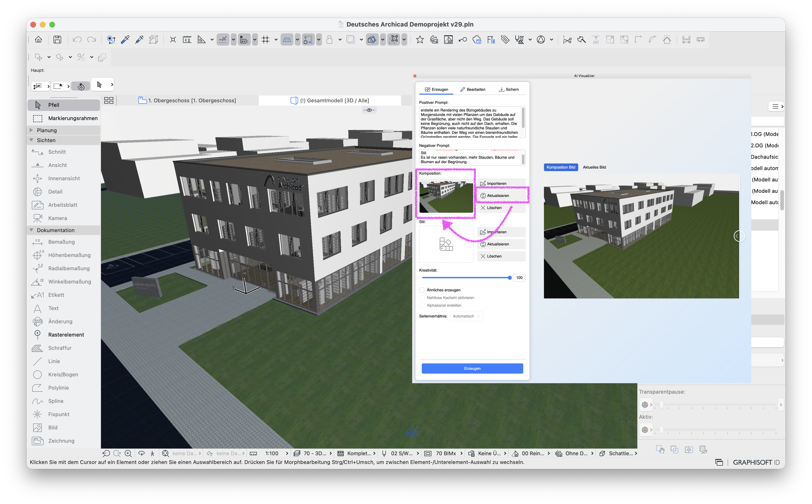Click the Home icon in the toolbar
This screenshot has height=504, width=812.
coord(38,40)
